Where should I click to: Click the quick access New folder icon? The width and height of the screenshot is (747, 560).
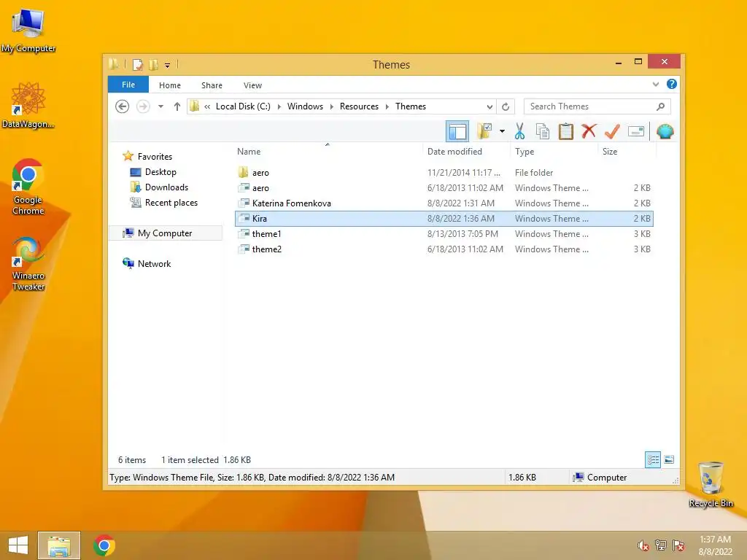pyautogui.click(x=153, y=64)
